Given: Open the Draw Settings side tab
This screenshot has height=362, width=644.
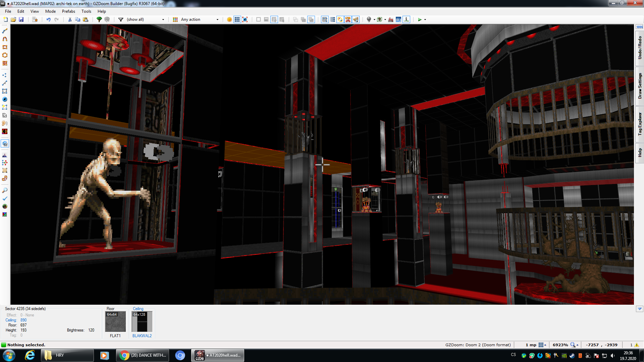Looking at the screenshot, I should pyautogui.click(x=640, y=86).
